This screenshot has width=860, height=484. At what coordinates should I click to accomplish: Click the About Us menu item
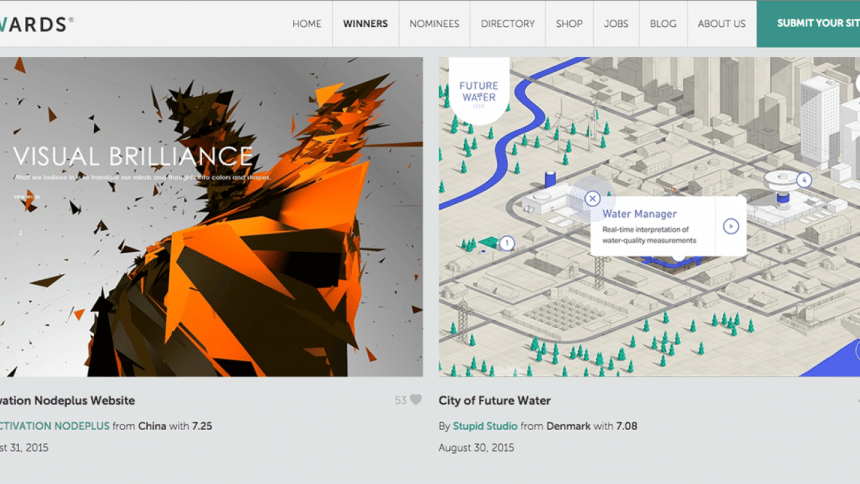(x=721, y=24)
